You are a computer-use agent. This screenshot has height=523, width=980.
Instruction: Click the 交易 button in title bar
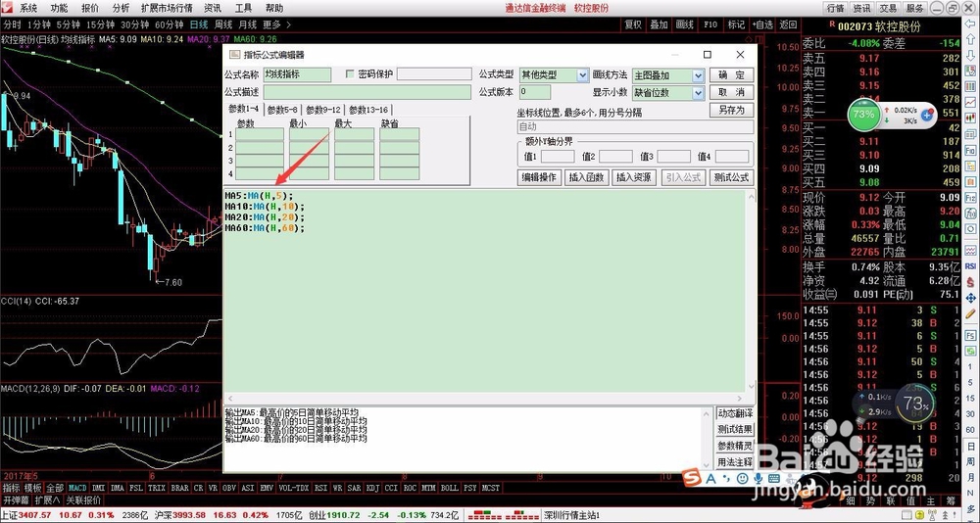pyautogui.click(x=888, y=8)
